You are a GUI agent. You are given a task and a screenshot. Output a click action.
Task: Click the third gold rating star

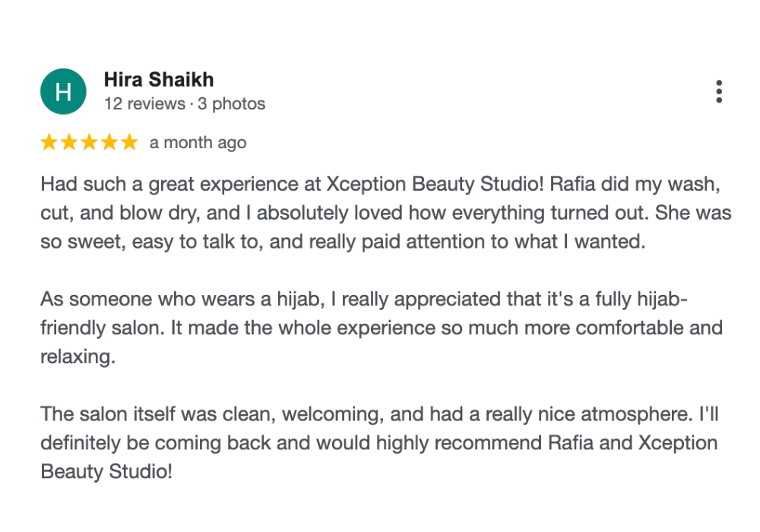[x=89, y=142]
